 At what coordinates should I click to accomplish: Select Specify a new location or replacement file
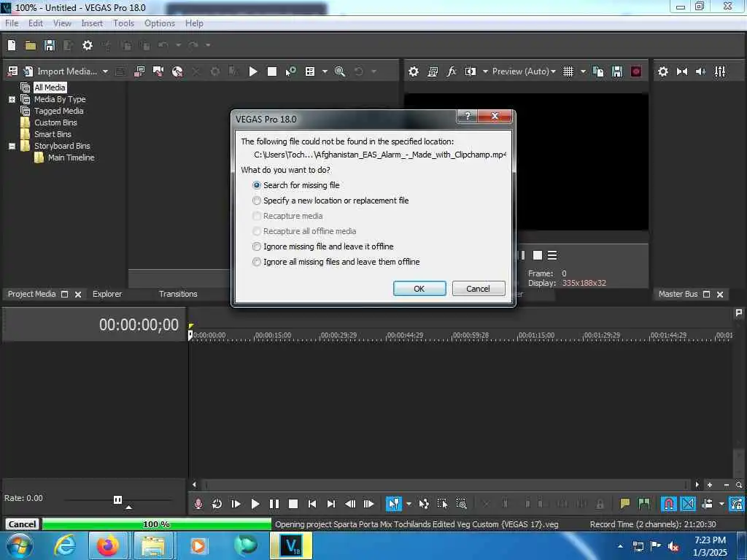point(330,201)
